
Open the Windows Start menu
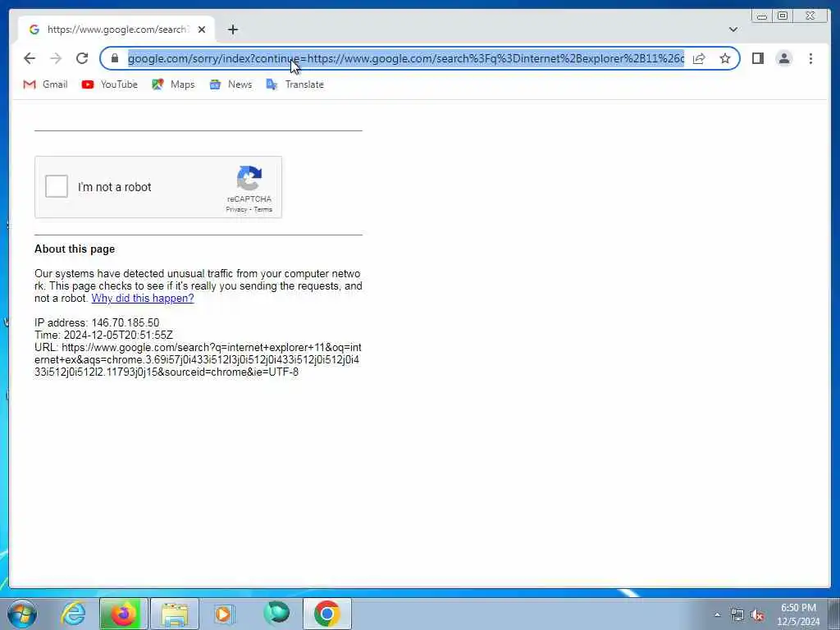22,614
